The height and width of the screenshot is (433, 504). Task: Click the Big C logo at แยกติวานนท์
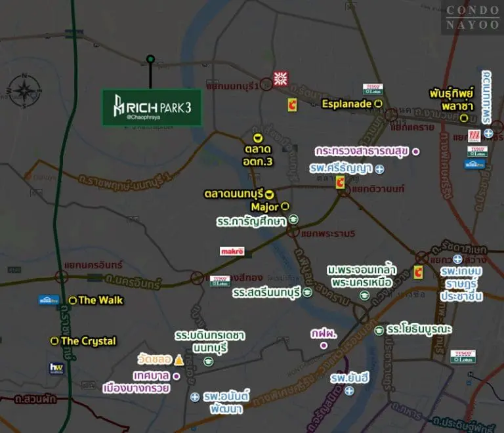[x=340, y=182]
